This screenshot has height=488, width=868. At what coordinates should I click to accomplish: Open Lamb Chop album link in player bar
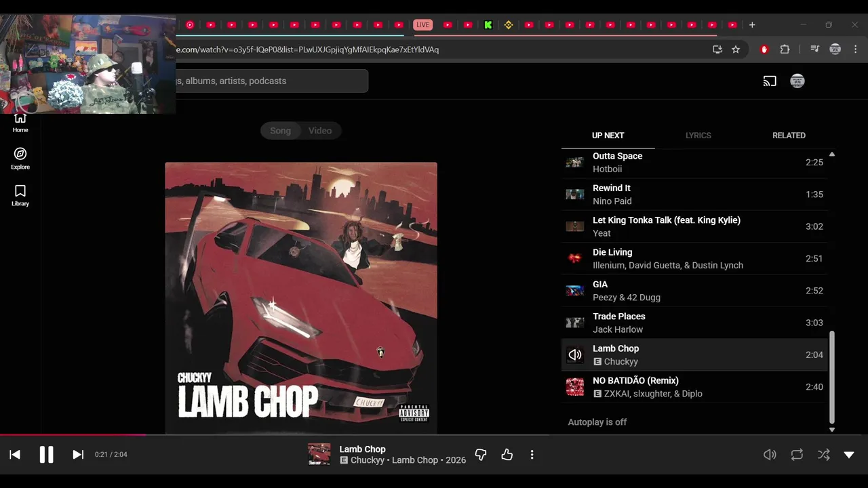(x=415, y=460)
